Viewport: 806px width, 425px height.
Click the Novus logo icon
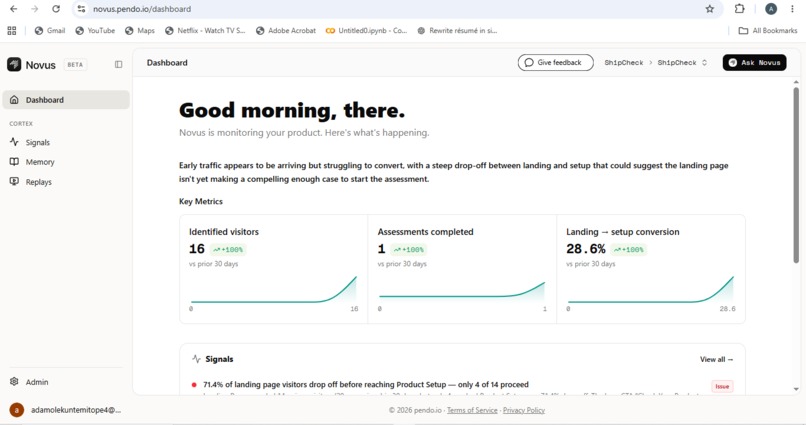click(x=14, y=65)
